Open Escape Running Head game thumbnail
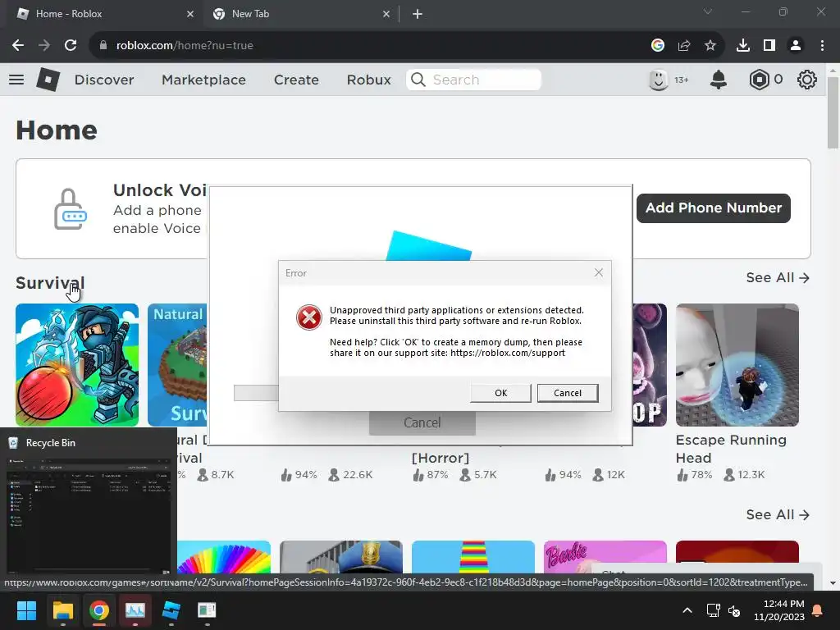The image size is (840, 630). tap(737, 365)
